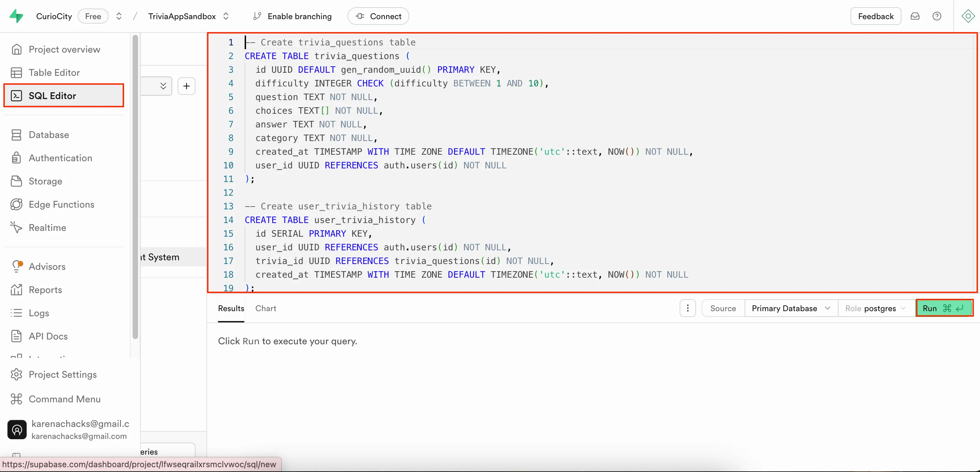Viewport: 980px width, 472px height.
Task: Open the Advisors panel
Action: click(47, 267)
